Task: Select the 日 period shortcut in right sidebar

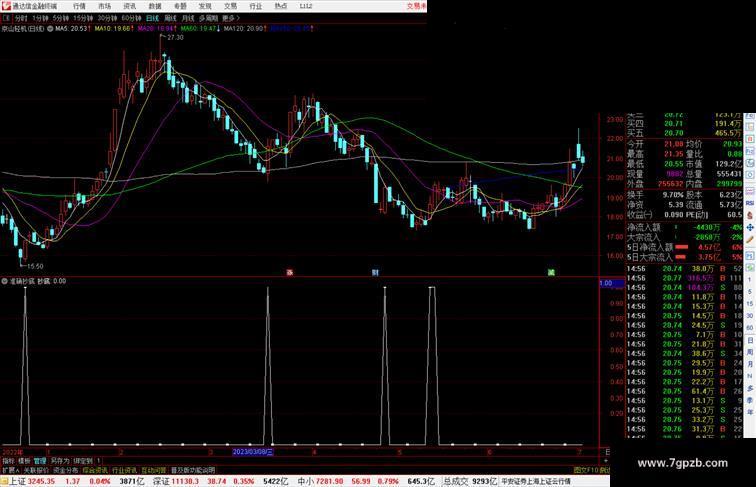Action: coord(750,340)
